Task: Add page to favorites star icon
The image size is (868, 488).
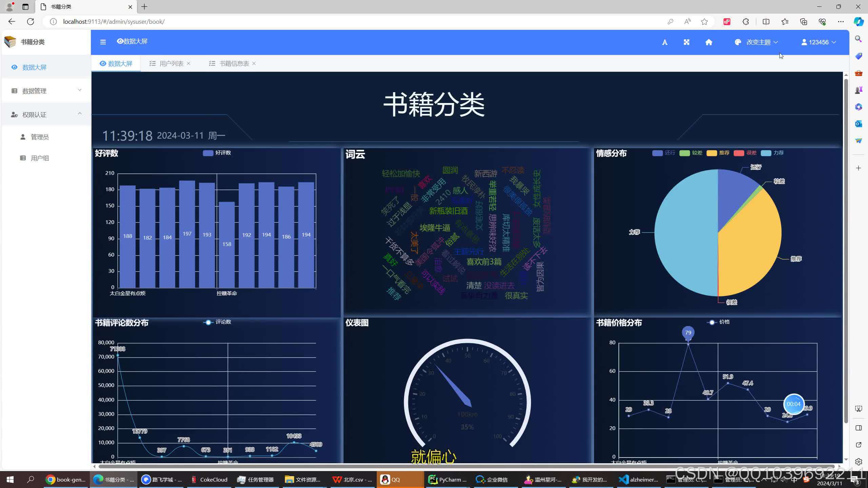Action: point(704,22)
